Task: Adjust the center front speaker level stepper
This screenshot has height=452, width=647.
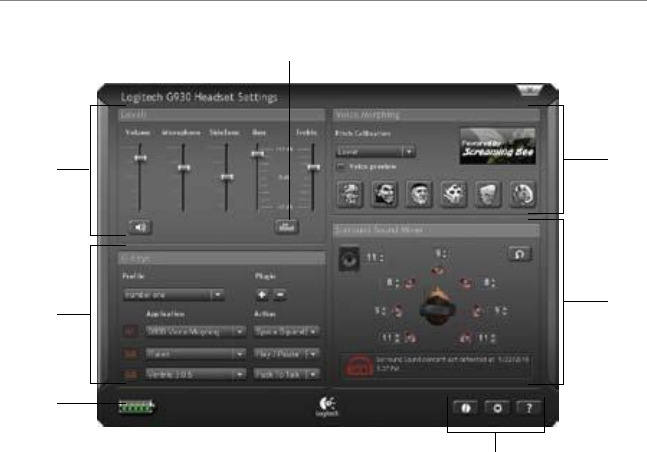Action: (x=445, y=253)
